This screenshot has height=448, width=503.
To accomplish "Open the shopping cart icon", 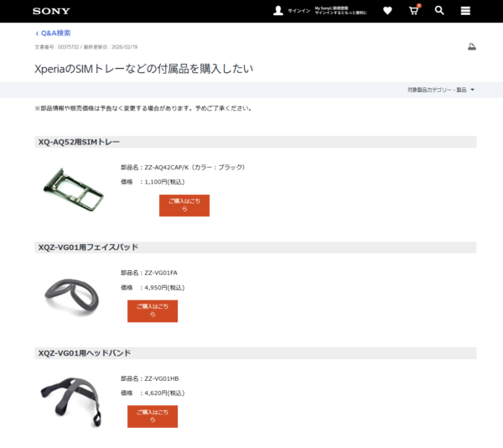I will point(414,10).
